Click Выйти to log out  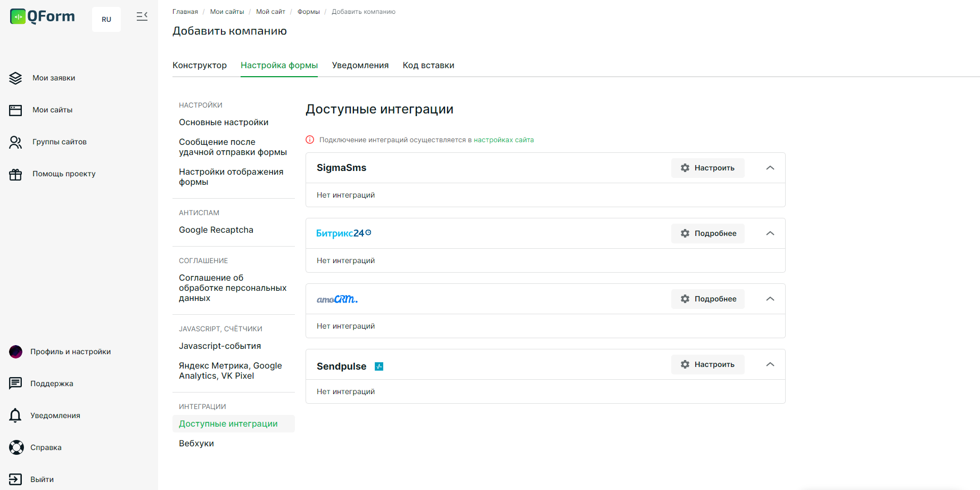42,479
